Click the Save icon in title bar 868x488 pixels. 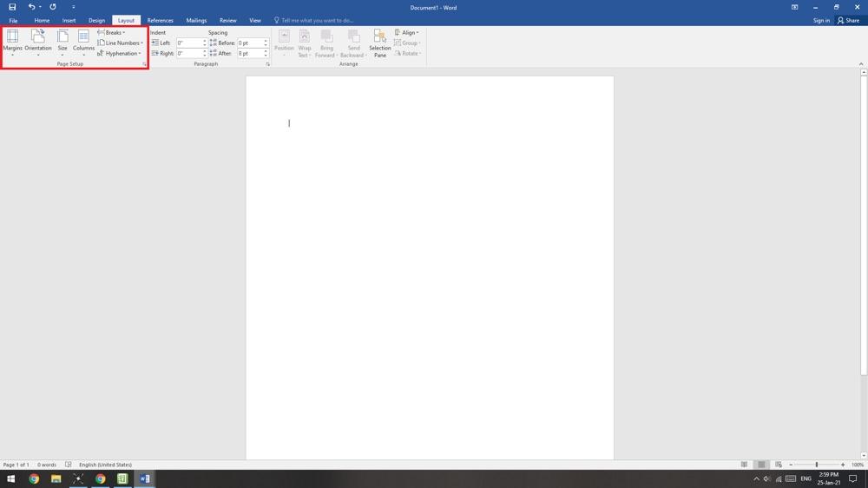point(12,7)
